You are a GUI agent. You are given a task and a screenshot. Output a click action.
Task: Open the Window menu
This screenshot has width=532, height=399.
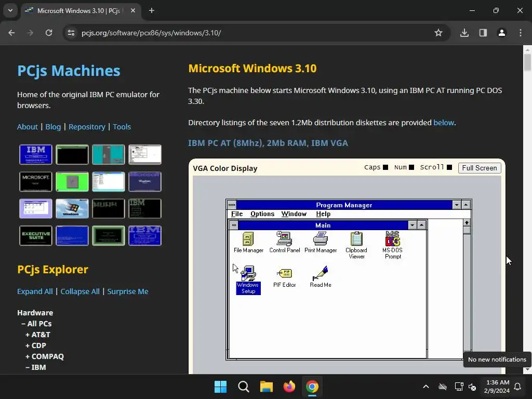[294, 214]
